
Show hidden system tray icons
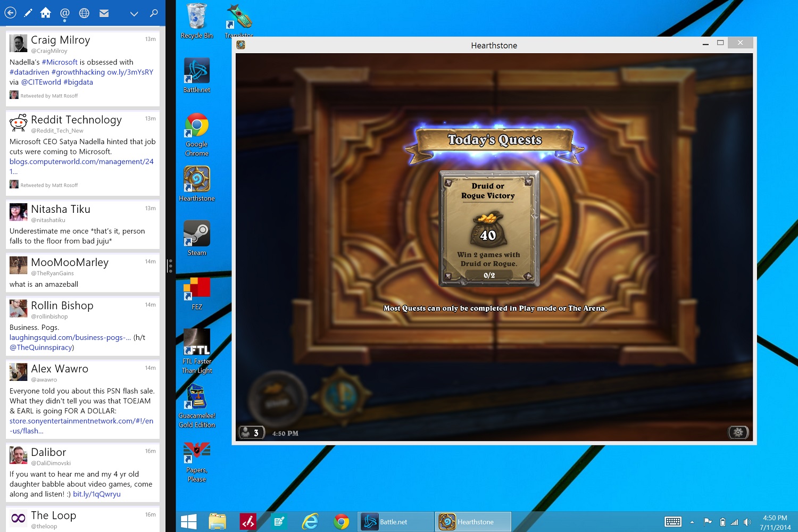[692, 522]
